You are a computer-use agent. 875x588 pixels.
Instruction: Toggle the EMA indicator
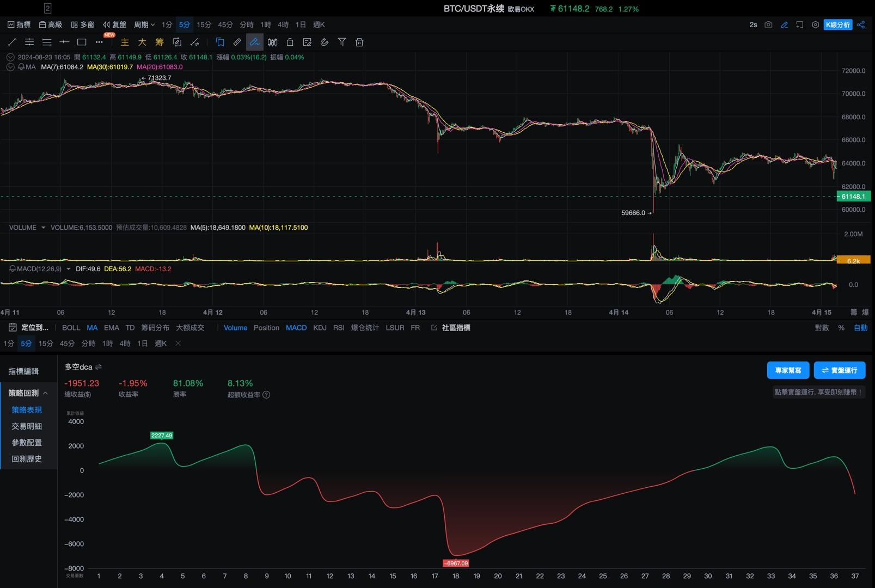(111, 328)
